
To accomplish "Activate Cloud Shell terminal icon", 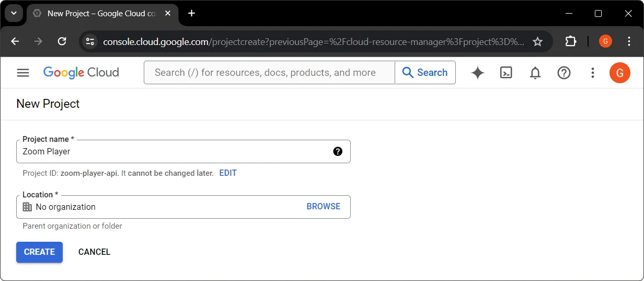I will pyautogui.click(x=506, y=73).
